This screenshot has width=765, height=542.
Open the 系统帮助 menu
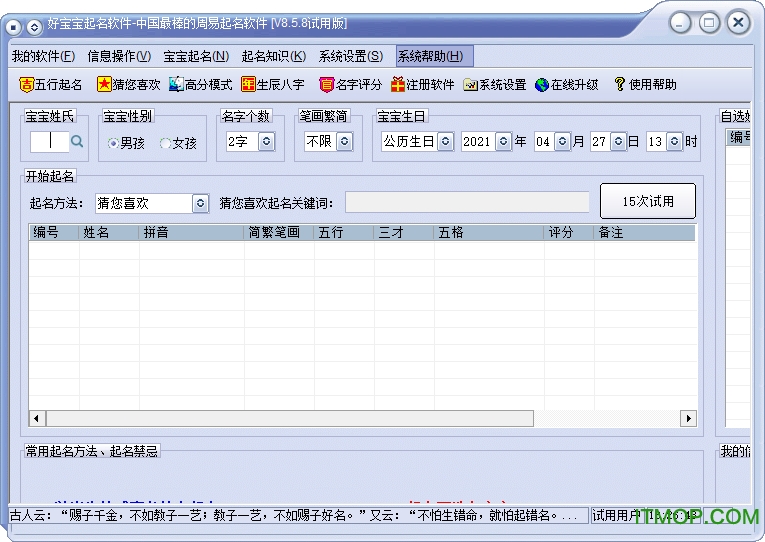430,56
